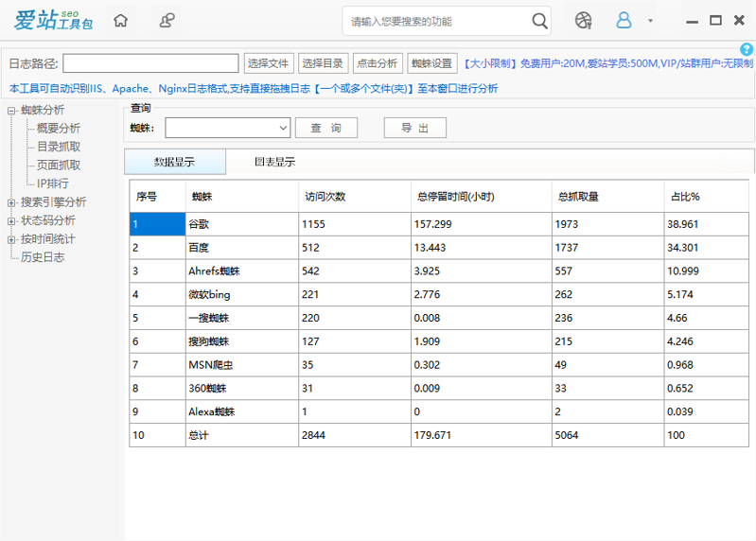The width and height of the screenshot is (756, 541).
Task: Click the search magnifier icon
Action: (x=539, y=21)
